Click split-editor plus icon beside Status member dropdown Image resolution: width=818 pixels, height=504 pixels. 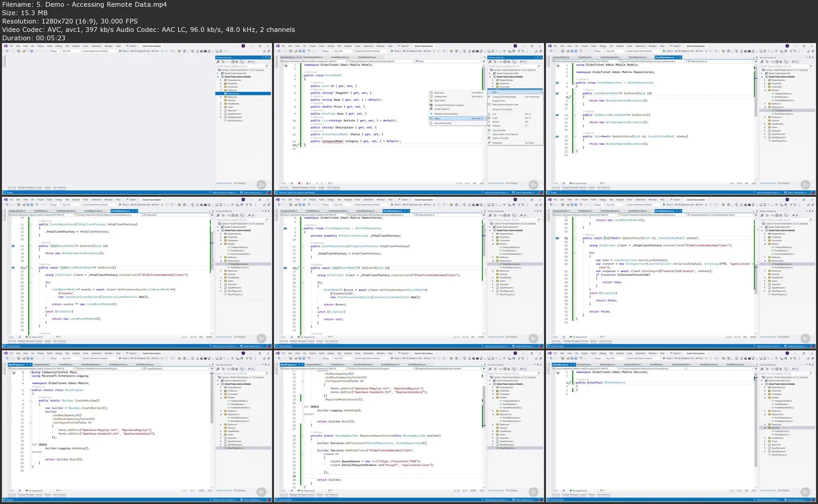(484, 61)
